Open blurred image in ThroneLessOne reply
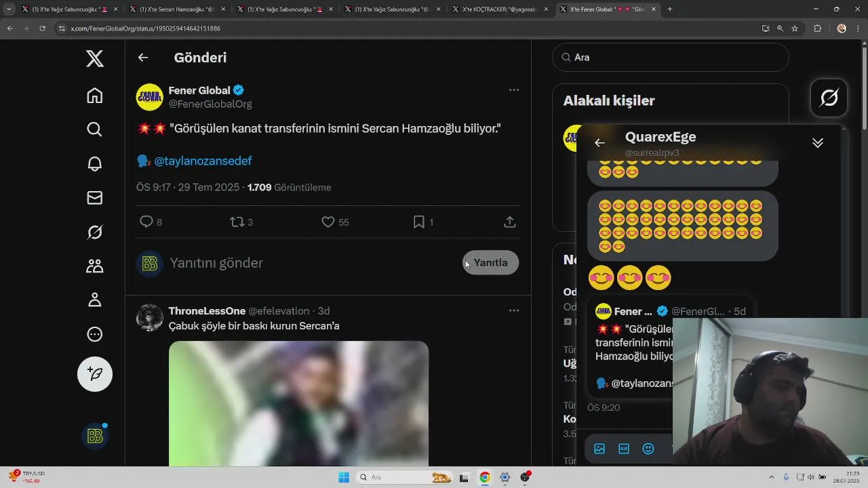This screenshot has height=488, width=868. tap(298, 403)
